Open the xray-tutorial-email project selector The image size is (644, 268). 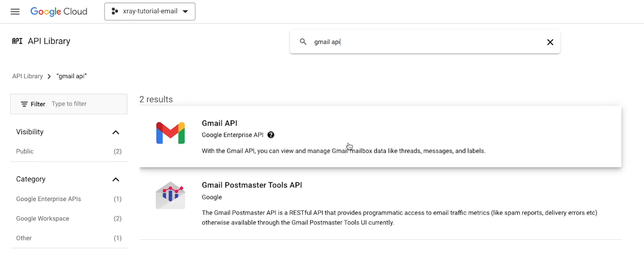pos(150,11)
